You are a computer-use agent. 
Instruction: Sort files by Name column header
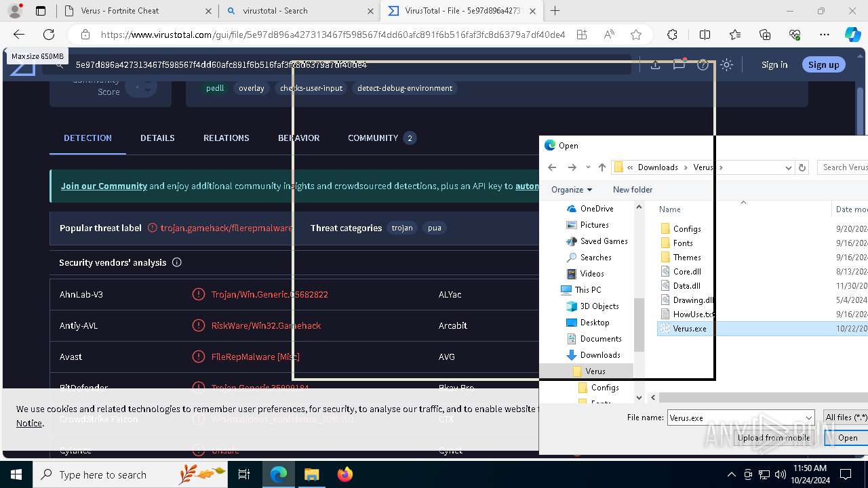(670, 209)
